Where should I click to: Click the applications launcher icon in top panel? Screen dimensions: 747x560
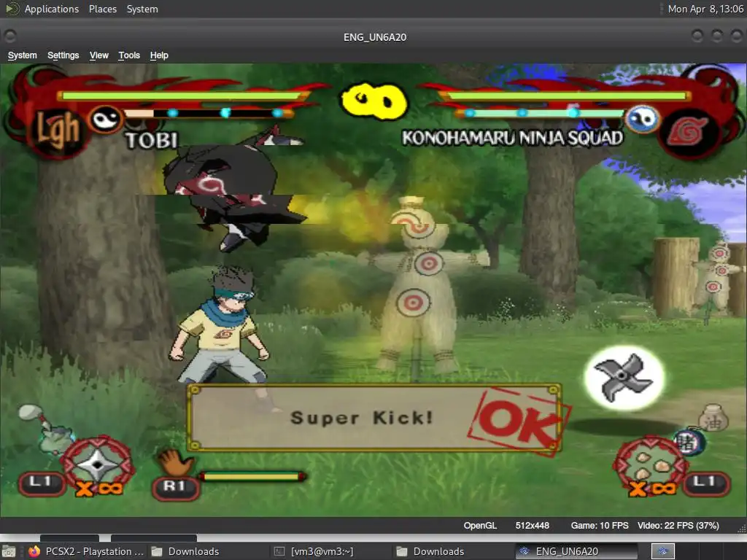tap(12, 9)
